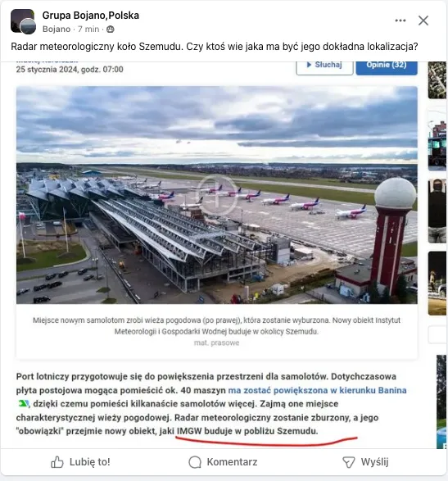The height and width of the screenshot is (481, 448).
Task: Open the Bojano author link
Action: (57, 29)
